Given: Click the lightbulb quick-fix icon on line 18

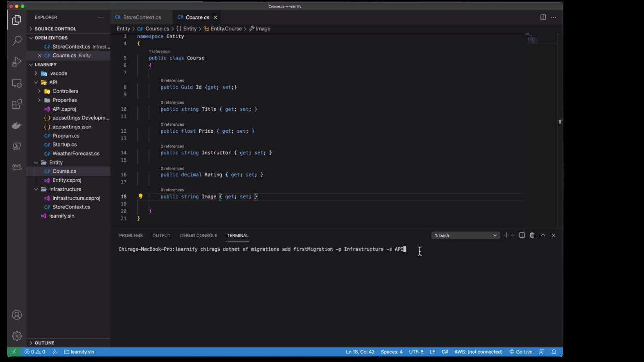Looking at the screenshot, I should tap(141, 196).
